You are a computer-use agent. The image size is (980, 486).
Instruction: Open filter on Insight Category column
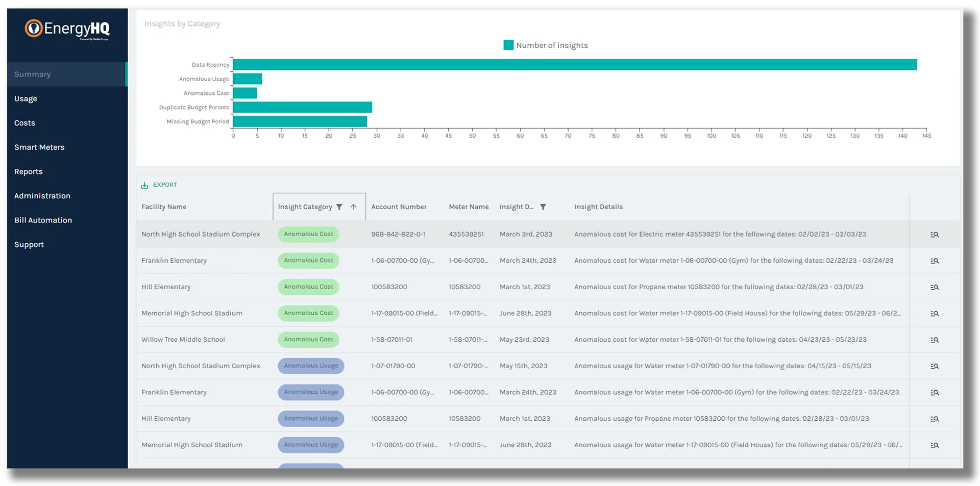[x=339, y=207]
